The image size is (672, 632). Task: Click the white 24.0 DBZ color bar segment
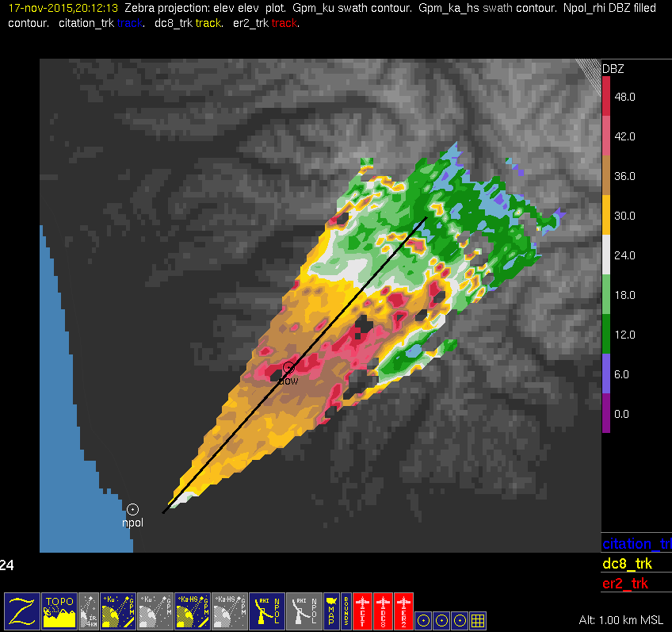(x=606, y=255)
